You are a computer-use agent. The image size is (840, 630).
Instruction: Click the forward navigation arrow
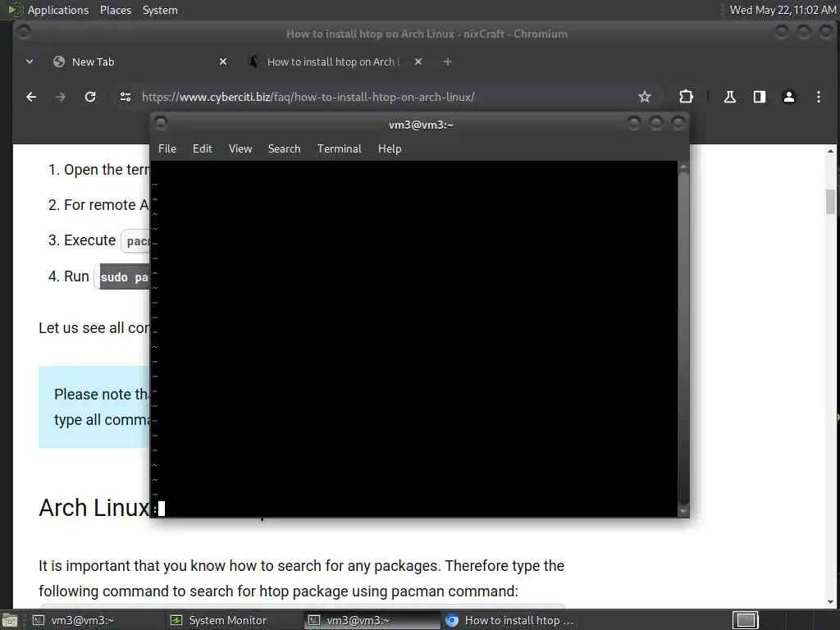tap(61, 97)
